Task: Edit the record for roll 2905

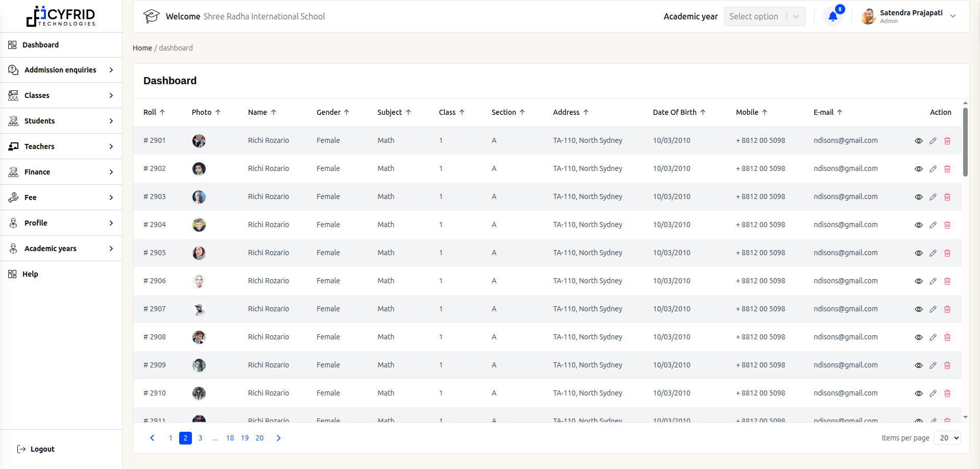Action: pos(933,253)
